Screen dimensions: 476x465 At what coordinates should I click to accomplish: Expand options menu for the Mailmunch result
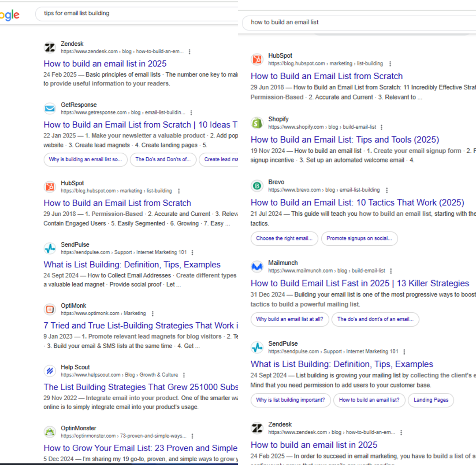[x=391, y=271]
